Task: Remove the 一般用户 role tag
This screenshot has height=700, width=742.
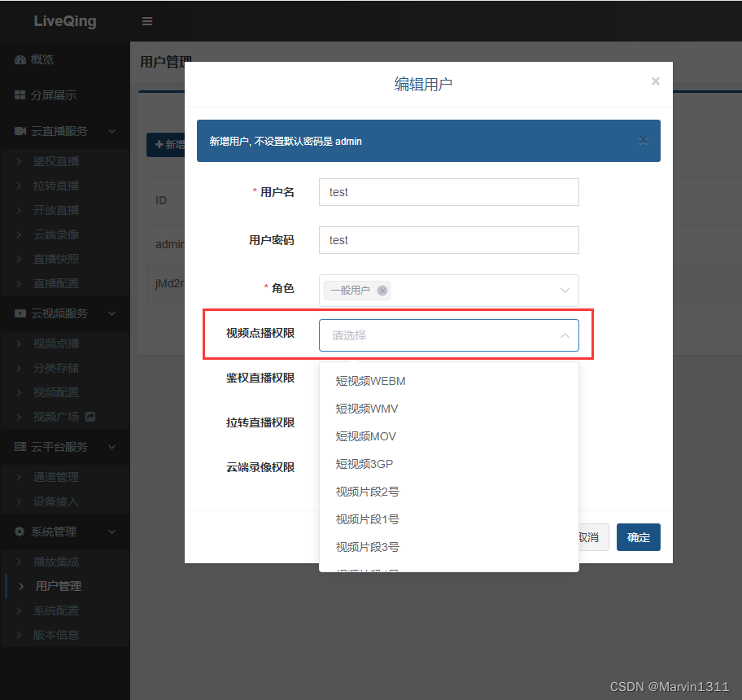Action: pos(382,290)
